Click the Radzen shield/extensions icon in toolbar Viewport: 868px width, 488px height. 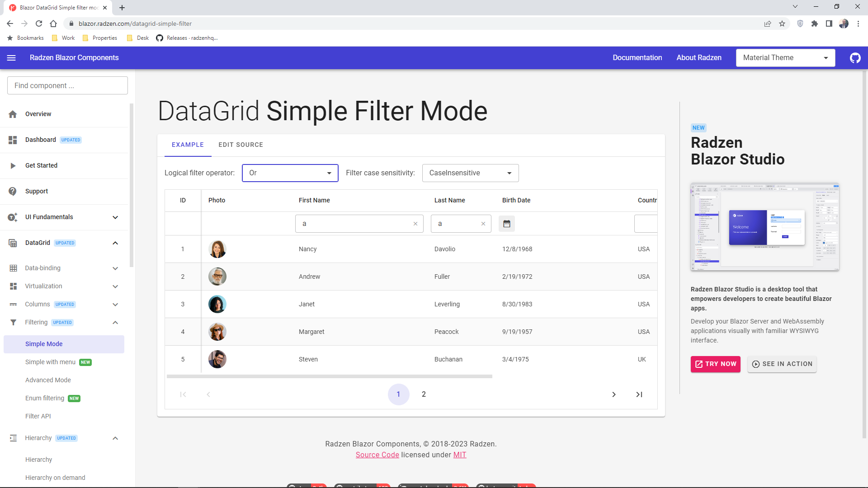pyautogui.click(x=800, y=23)
